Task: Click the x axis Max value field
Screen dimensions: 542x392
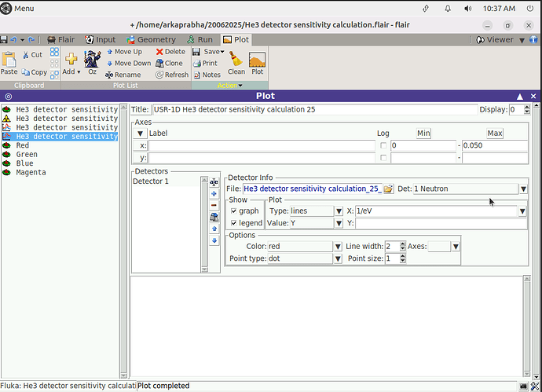Action: click(495, 145)
